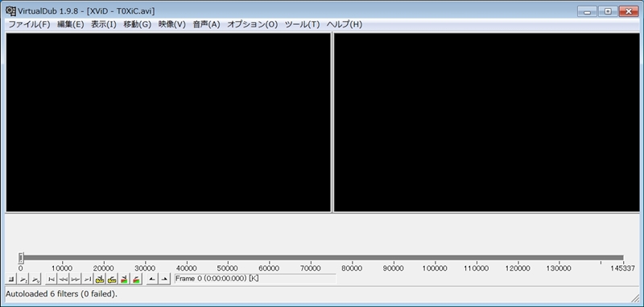The width and height of the screenshot is (644, 307).
Task: Click the input video preview pane
Action: tap(168, 122)
